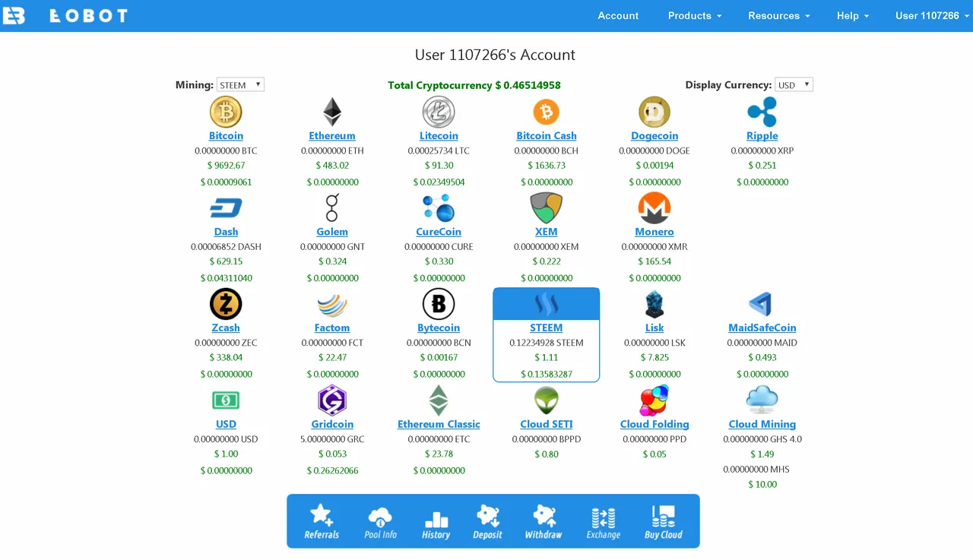Open the STEEM link

pyautogui.click(x=546, y=327)
